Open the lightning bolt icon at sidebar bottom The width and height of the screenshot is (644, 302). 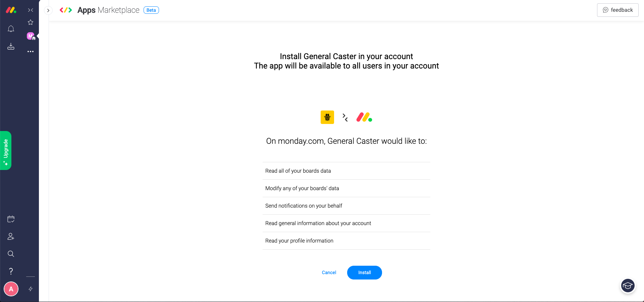pyautogui.click(x=31, y=289)
